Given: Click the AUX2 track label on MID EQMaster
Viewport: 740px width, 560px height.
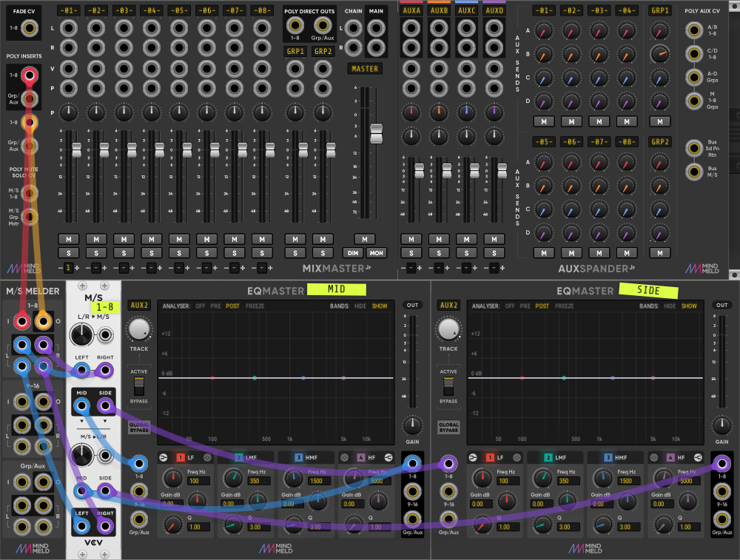Looking at the screenshot, I should click(139, 306).
